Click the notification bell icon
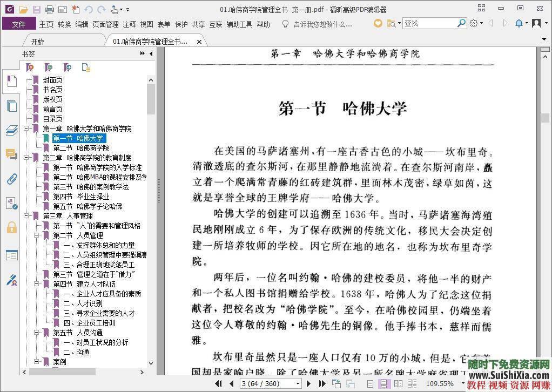552x392 pixels. coord(519,23)
